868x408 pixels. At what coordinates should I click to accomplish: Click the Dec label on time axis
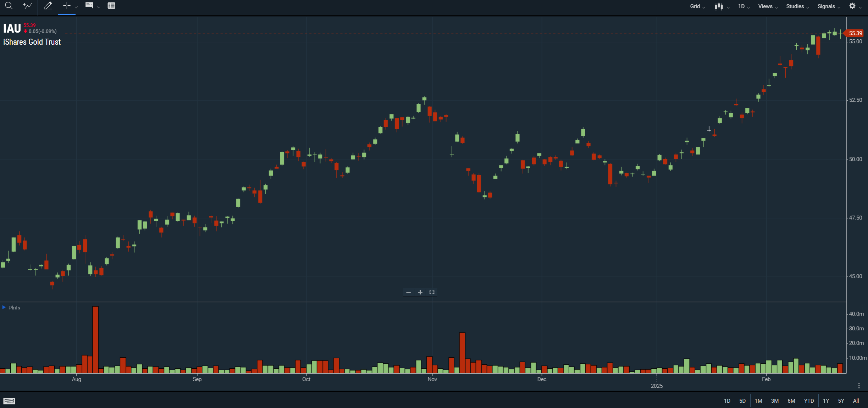(542, 379)
